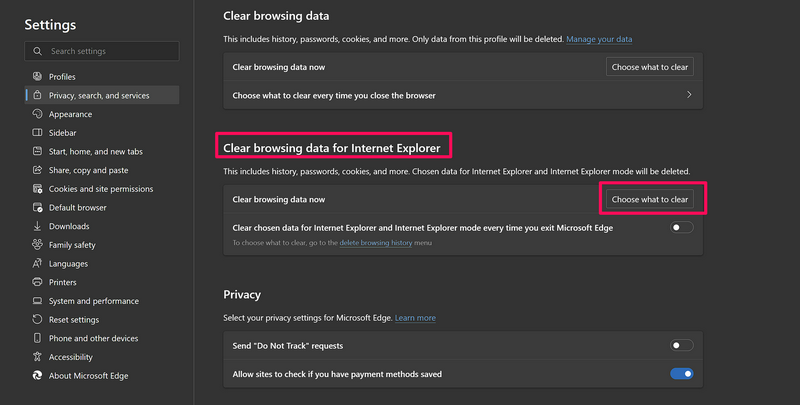The image size is (800, 405).
Task: Select the Default browser menu item
Action: tap(77, 208)
